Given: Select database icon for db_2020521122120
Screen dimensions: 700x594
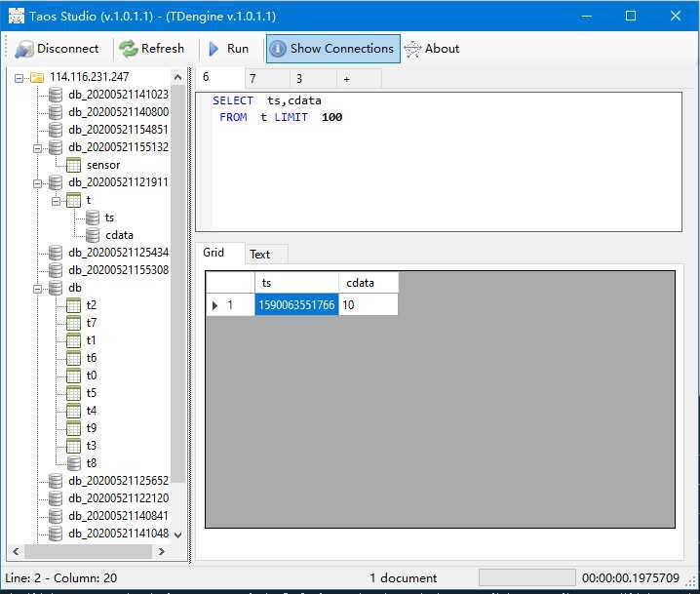Looking at the screenshot, I should [56, 498].
